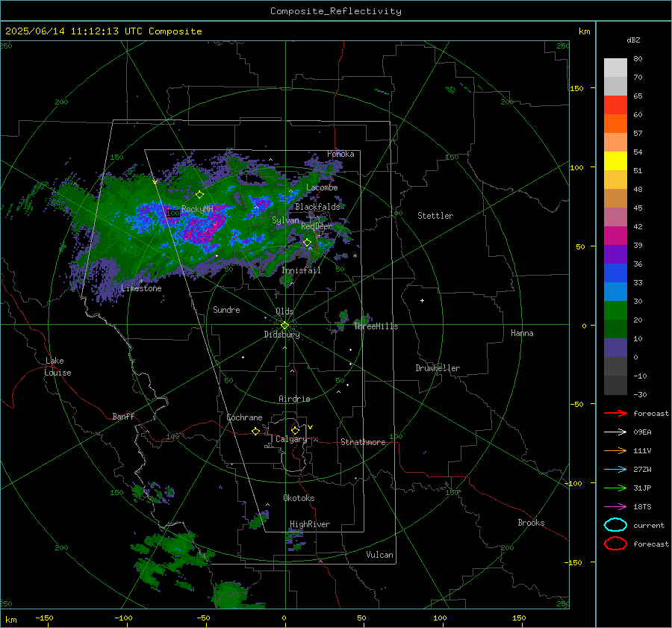Select the 33 dBZ blue color swatch
The image size is (672, 628).
(x=615, y=273)
